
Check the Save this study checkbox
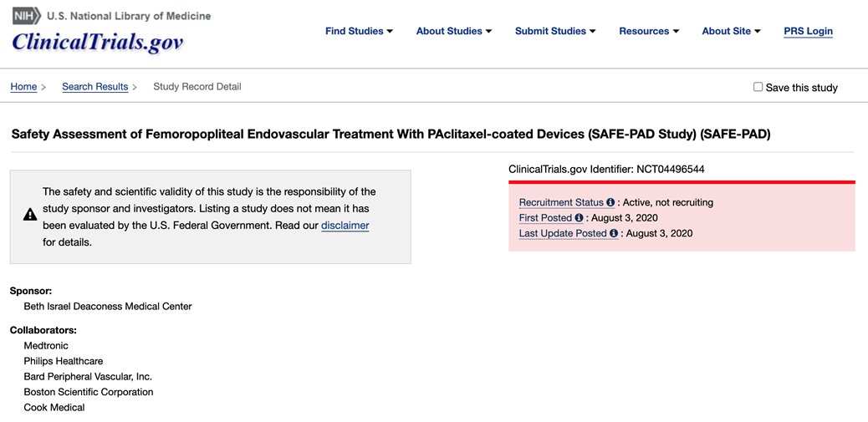coord(758,87)
